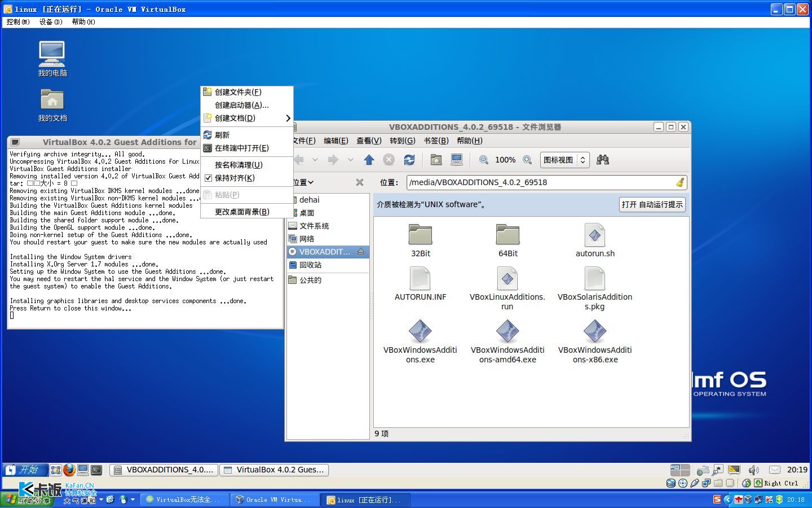Reload the current folder via toolbar
Image resolution: width=812 pixels, height=508 pixels.
click(409, 160)
